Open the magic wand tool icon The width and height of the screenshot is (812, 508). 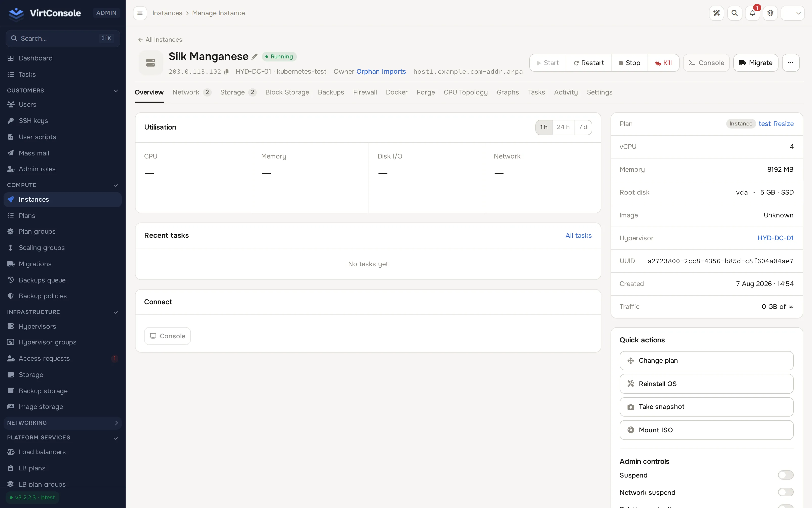click(716, 13)
